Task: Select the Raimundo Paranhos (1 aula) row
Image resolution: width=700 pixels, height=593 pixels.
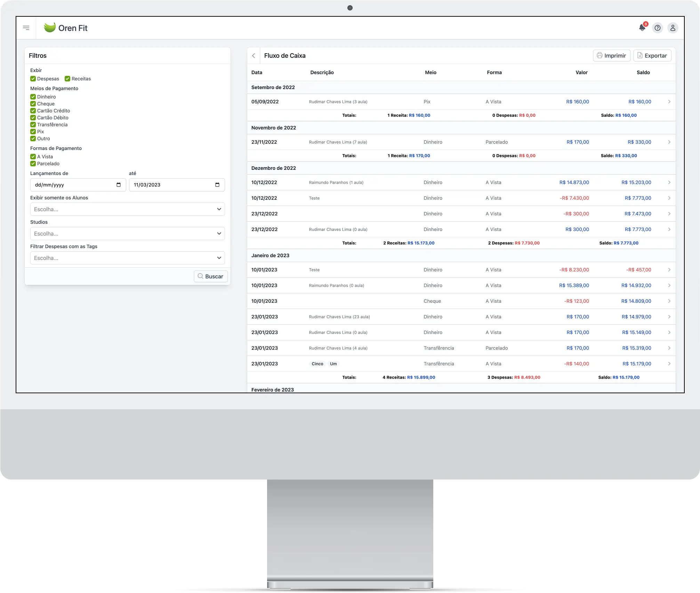Action: 461,182
